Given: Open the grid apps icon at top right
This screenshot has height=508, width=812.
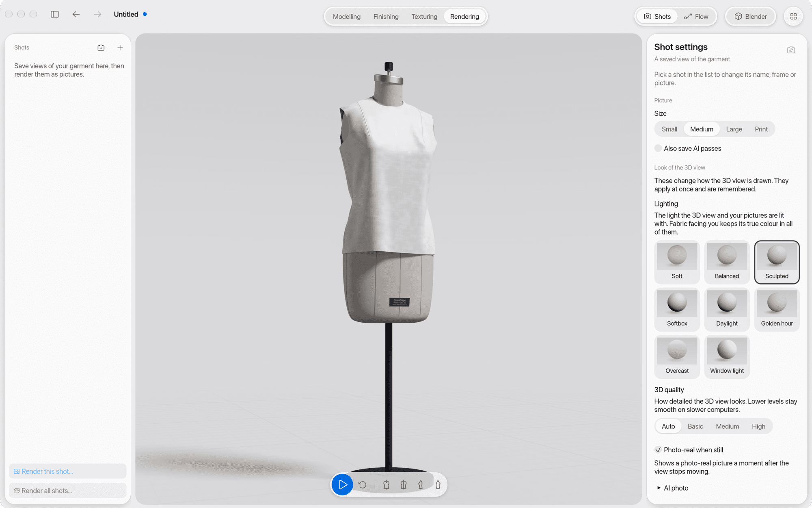Looking at the screenshot, I should coord(793,16).
